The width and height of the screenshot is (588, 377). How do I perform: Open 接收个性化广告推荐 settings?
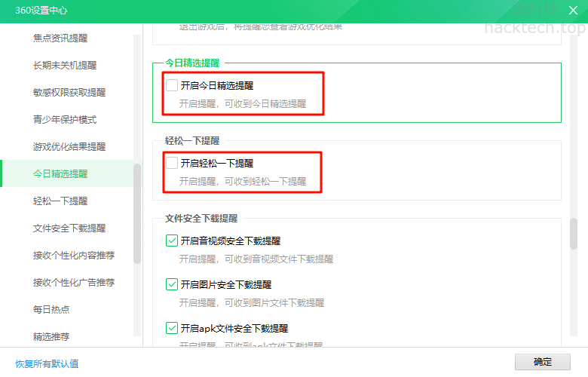coord(74,283)
